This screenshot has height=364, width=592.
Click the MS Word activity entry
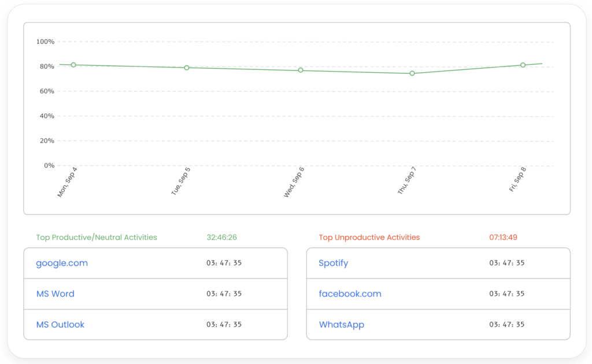pos(55,294)
